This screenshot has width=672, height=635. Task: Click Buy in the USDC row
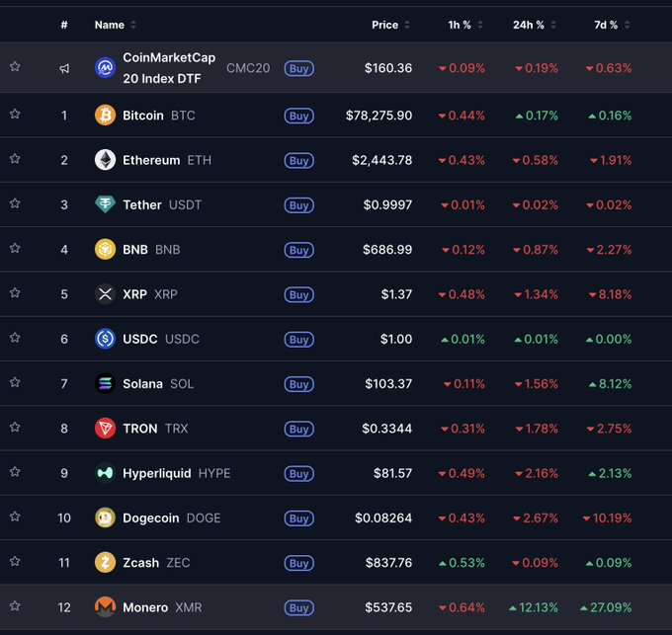tap(299, 340)
